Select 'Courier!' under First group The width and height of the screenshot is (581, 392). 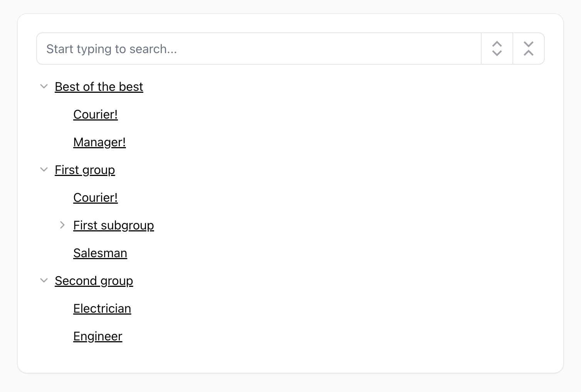click(x=95, y=198)
